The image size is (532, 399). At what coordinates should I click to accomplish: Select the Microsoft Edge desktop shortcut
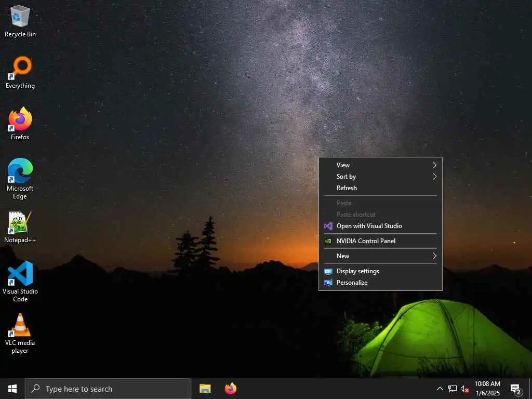tap(20, 179)
